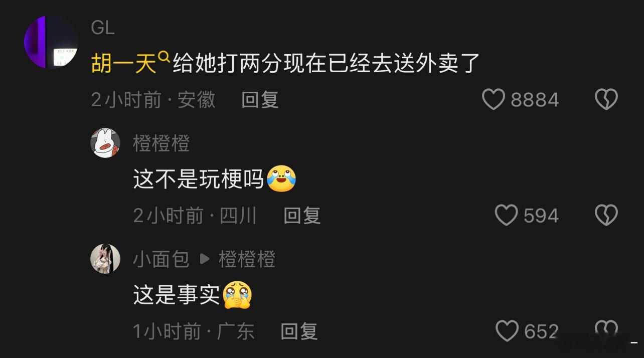
Task: Reply to GL's comment via 回复
Action: click(260, 100)
